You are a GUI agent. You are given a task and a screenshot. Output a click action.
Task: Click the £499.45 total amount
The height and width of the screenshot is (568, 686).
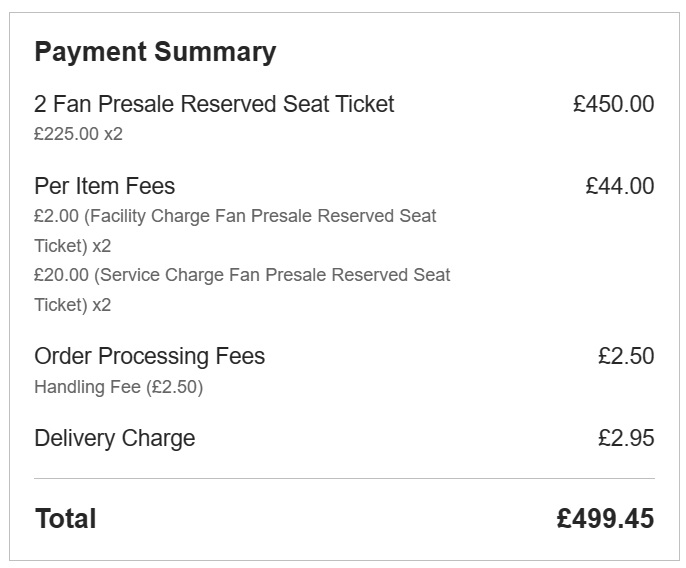pyautogui.click(x=606, y=519)
